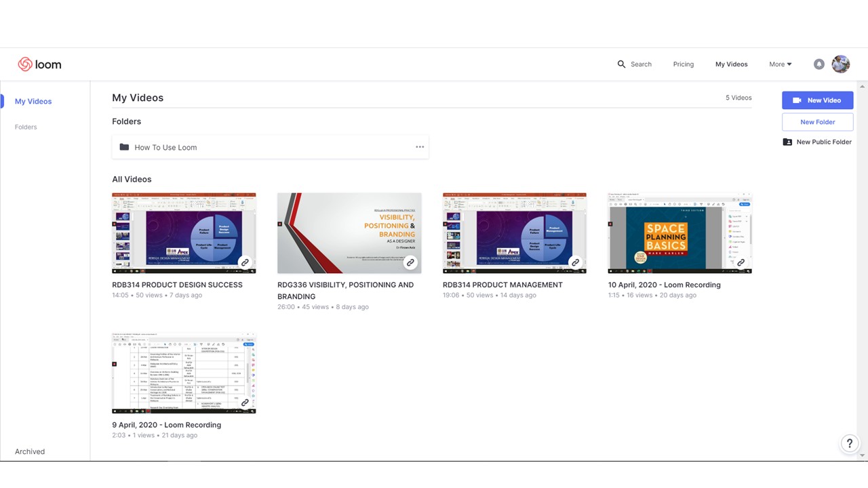Viewport: 868px width, 488px height.
Task: Open the notifications bell
Action: (x=819, y=64)
